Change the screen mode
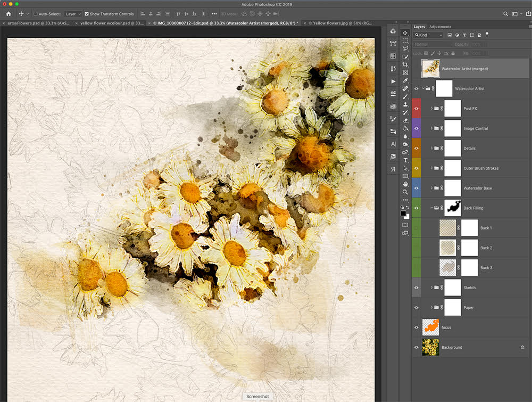 (405, 233)
